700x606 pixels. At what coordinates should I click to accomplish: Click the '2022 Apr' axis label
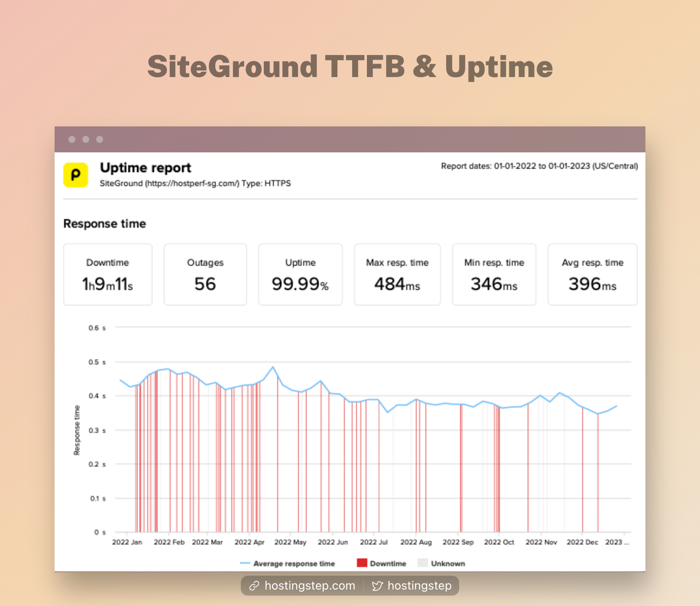coord(249,542)
